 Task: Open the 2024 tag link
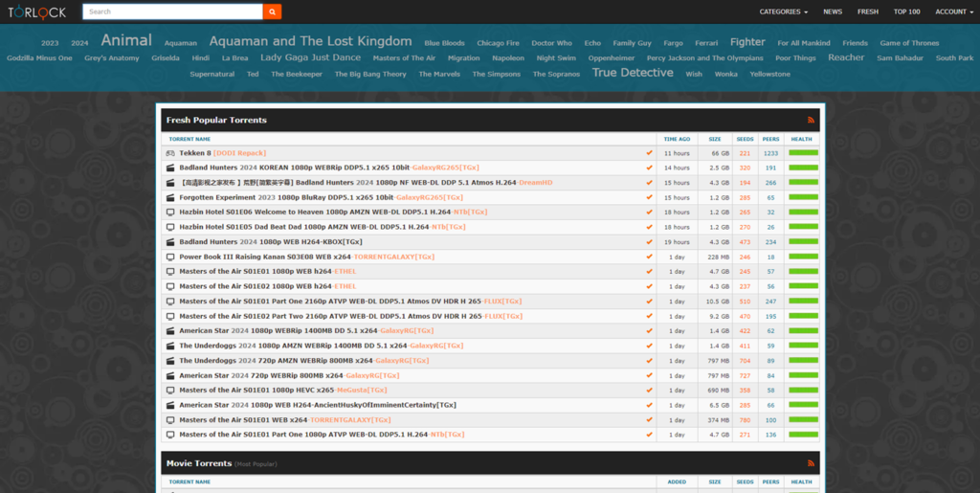pyautogui.click(x=80, y=43)
